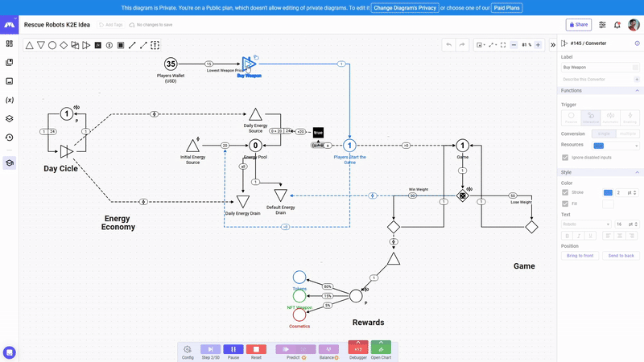Select the State Connection tool
The image size is (644, 362).
click(x=143, y=45)
